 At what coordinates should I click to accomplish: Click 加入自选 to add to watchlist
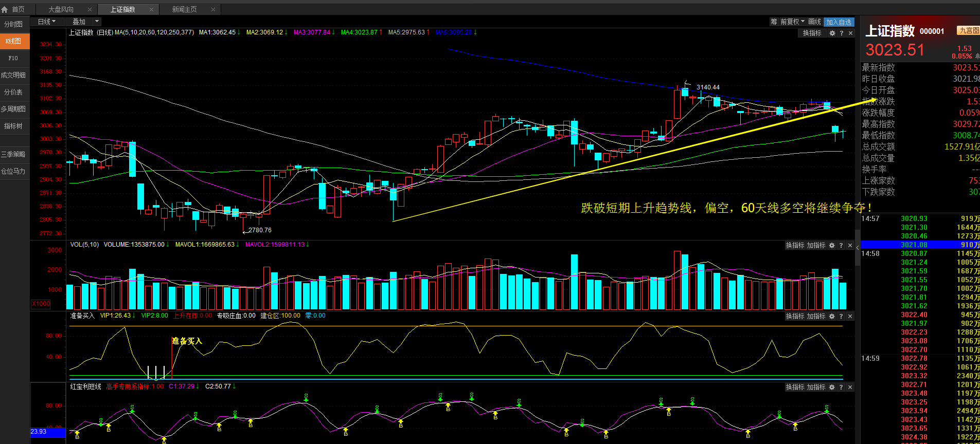click(839, 22)
